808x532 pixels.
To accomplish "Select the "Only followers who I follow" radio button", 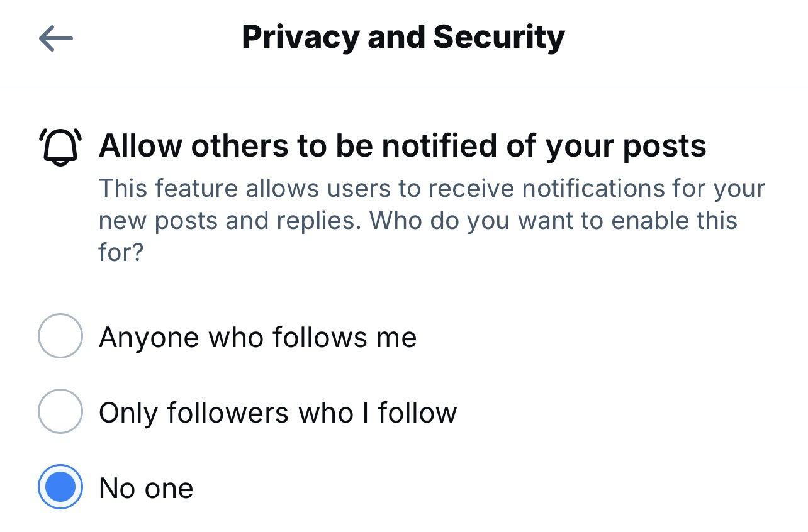I will click(x=60, y=411).
